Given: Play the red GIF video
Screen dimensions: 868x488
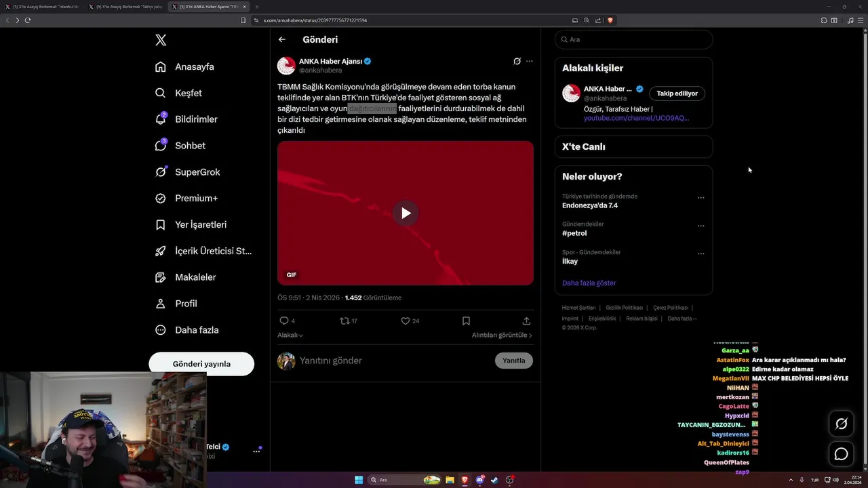Looking at the screenshot, I should [406, 213].
